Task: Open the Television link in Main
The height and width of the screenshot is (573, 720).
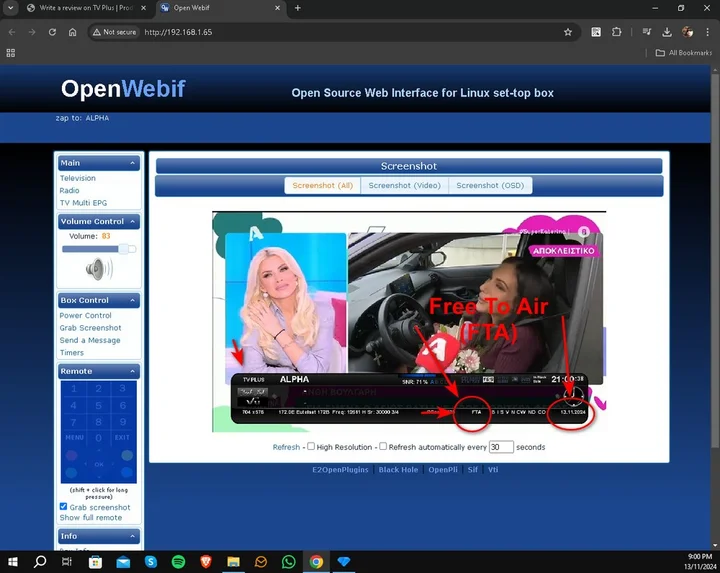Action: (78, 178)
